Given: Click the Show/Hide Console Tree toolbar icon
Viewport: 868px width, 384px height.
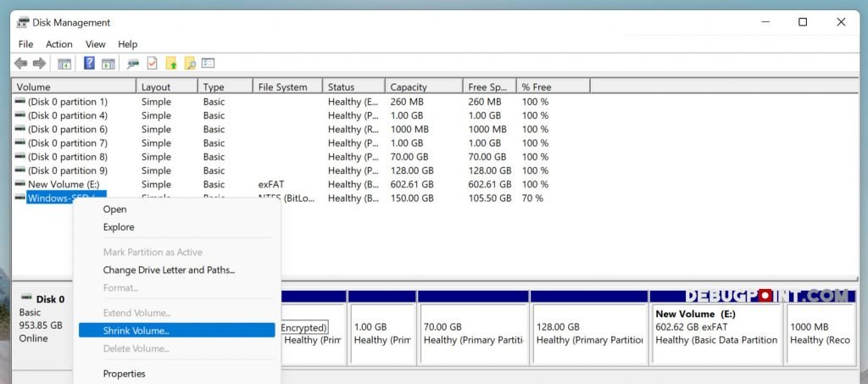Looking at the screenshot, I should 64,64.
